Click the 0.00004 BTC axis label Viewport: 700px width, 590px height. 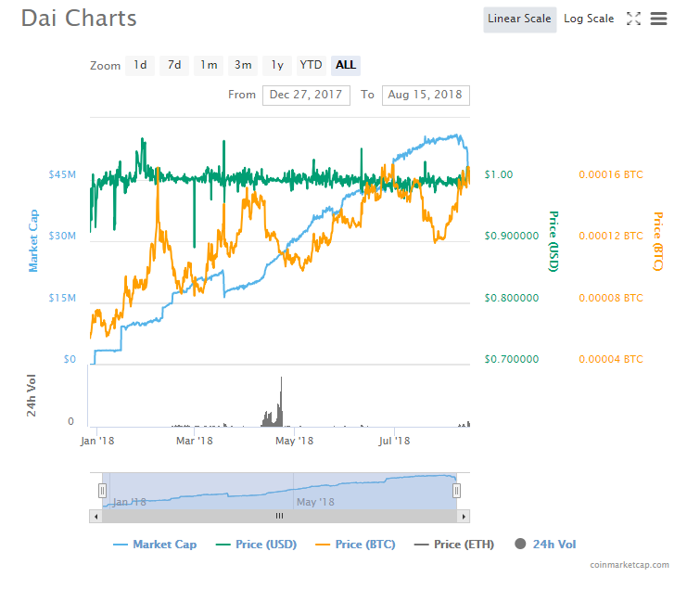611,359
